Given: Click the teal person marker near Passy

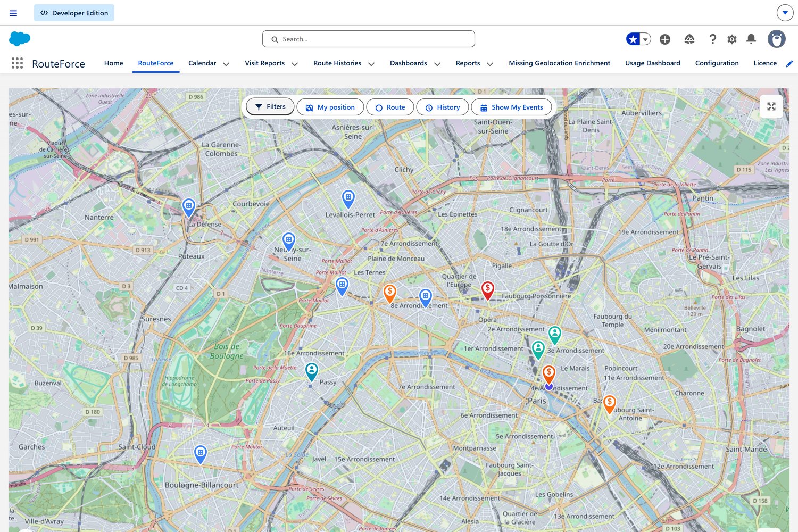Looking at the screenshot, I should (312, 370).
